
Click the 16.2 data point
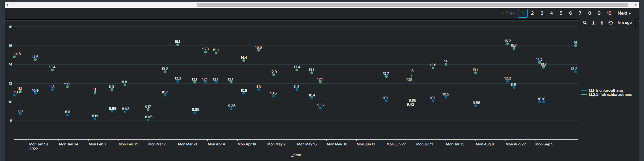coord(508,44)
